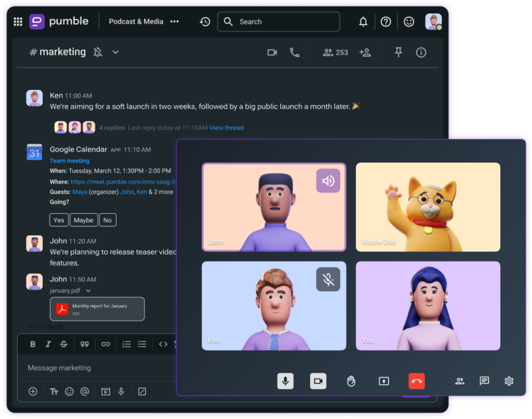Click Ken's muted microphone indicator
The height and width of the screenshot is (419, 532).
pyautogui.click(x=328, y=279)
